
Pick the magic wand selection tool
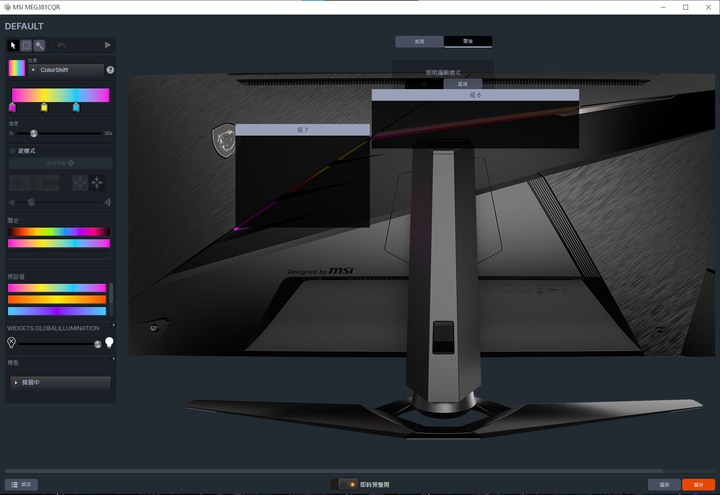point(39,45)
